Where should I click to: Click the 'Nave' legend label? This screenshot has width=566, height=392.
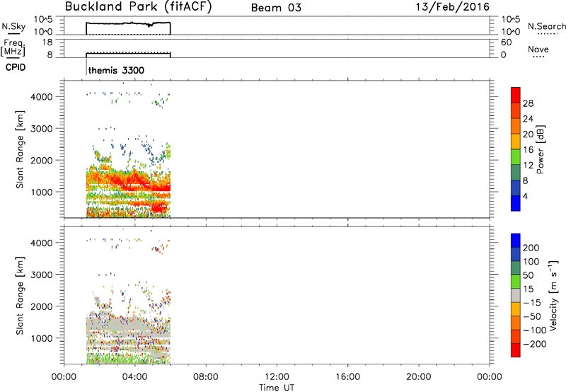click(x=538, y=50)
